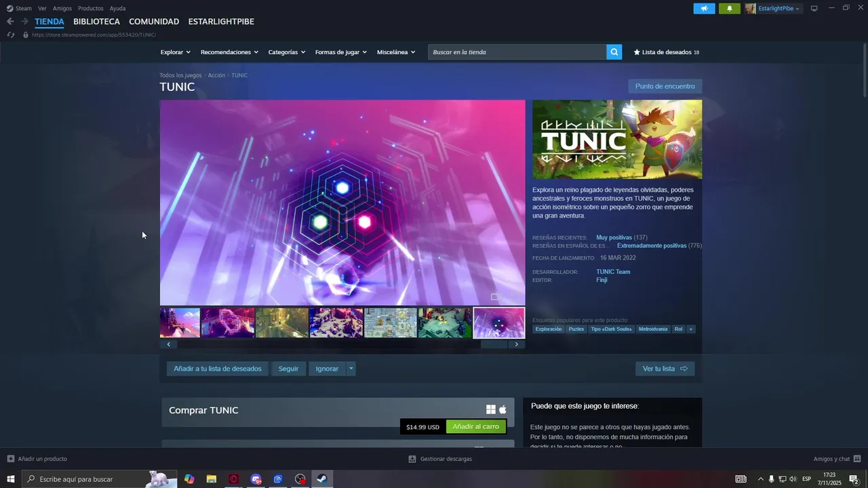Open the Windows notification center icon
Viewport: 868px width, 488px height.
854,479
